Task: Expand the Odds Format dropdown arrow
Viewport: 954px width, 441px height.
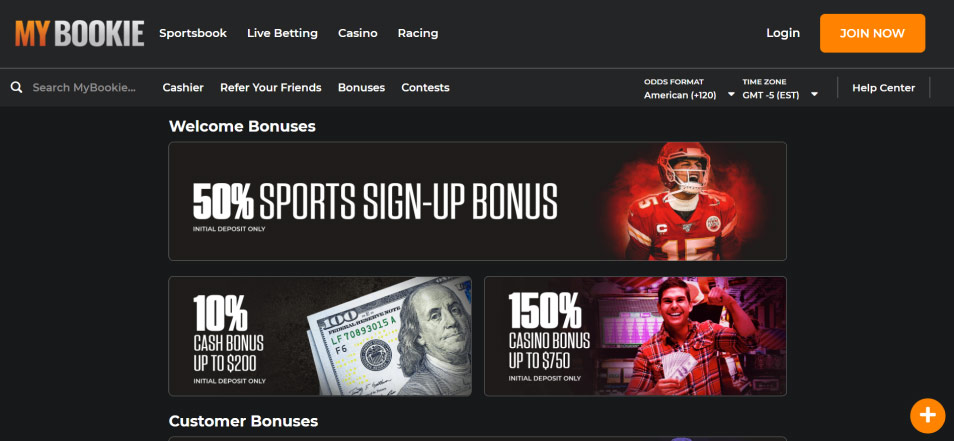Action: [731, 95]
